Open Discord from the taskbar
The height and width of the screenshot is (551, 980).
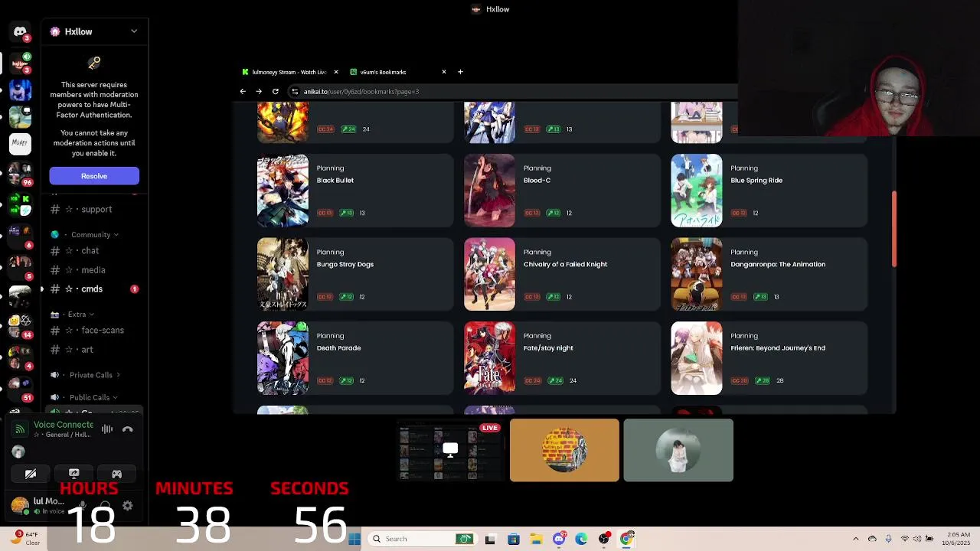point(559,539)
